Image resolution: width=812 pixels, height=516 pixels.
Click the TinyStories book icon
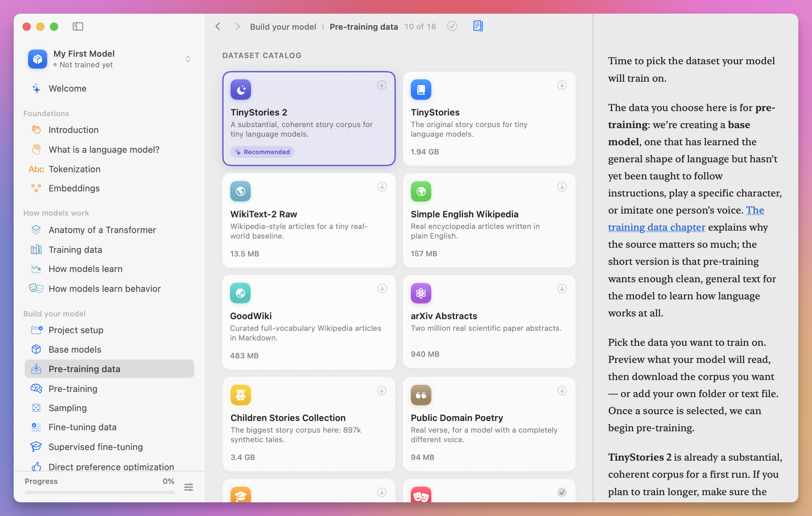(x=421, y=90)
